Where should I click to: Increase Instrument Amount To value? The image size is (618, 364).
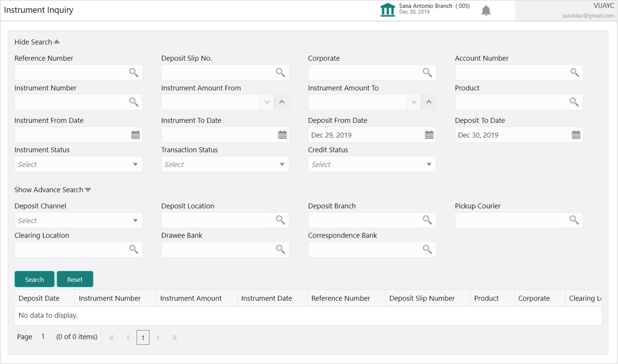(429, 102)
